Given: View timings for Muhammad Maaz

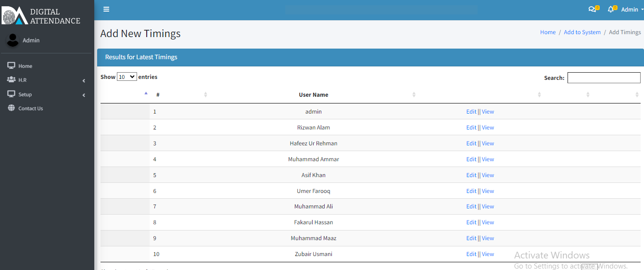Looking at the screenshot, I should click(488, 238).
